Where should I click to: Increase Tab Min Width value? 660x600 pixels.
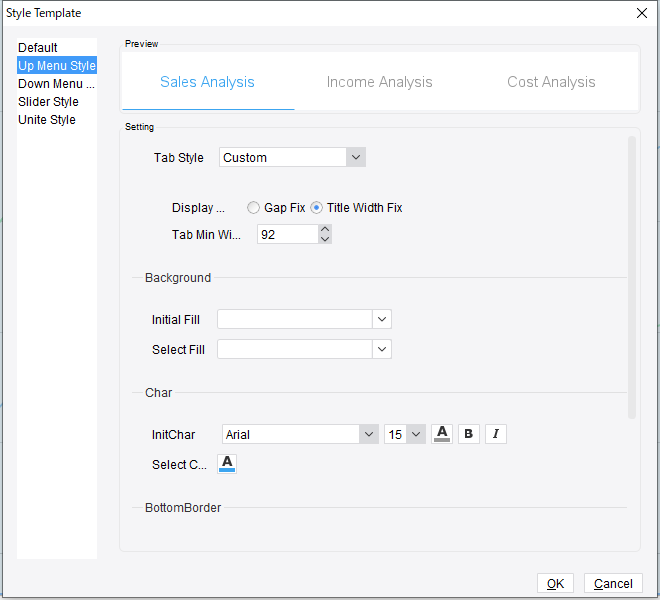(325, 229)
